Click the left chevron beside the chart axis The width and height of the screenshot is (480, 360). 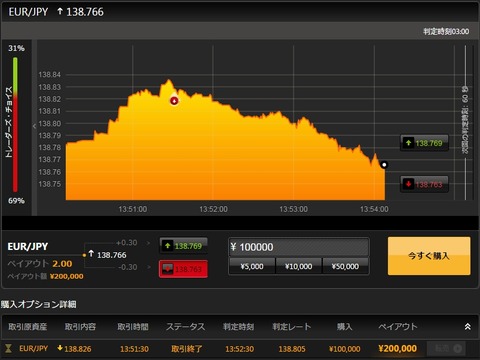pos(34,126)
